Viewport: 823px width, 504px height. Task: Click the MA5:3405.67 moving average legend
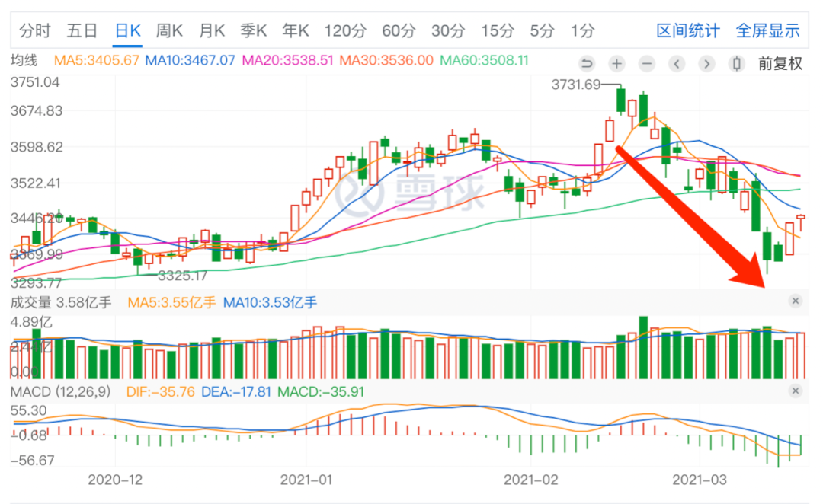(x=96, y=61)
